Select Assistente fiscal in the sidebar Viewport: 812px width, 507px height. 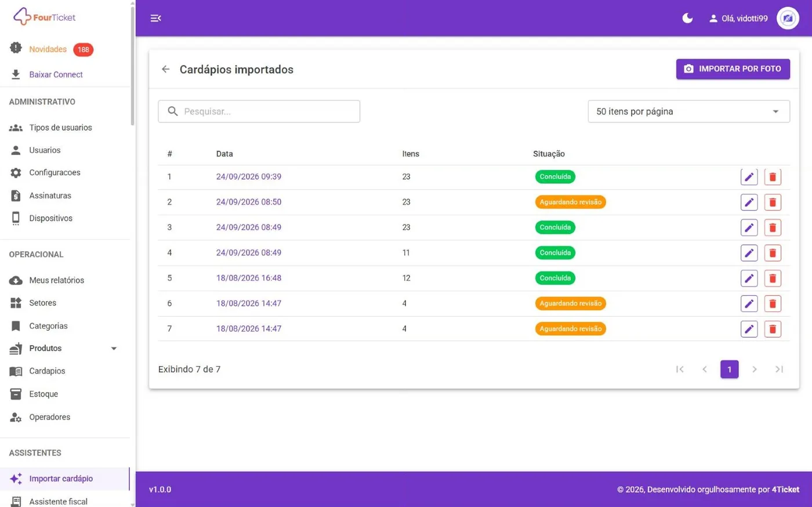58,501
